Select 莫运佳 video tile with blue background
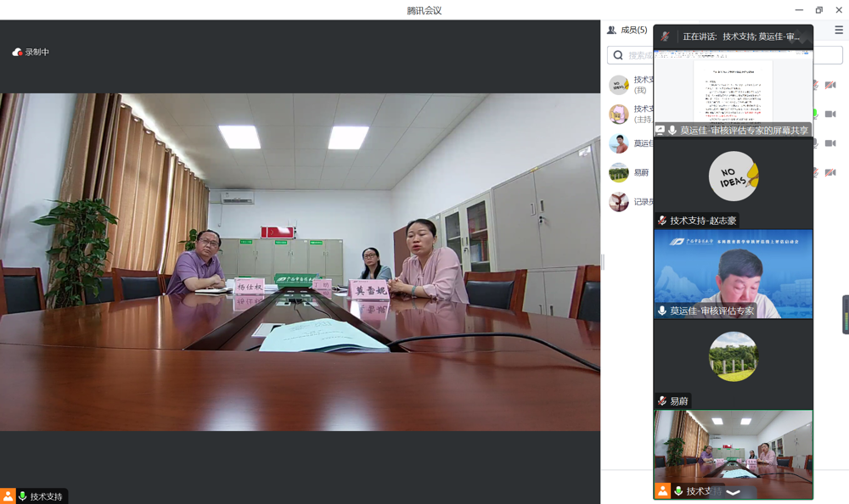849x504 pixels. point(734,274)
